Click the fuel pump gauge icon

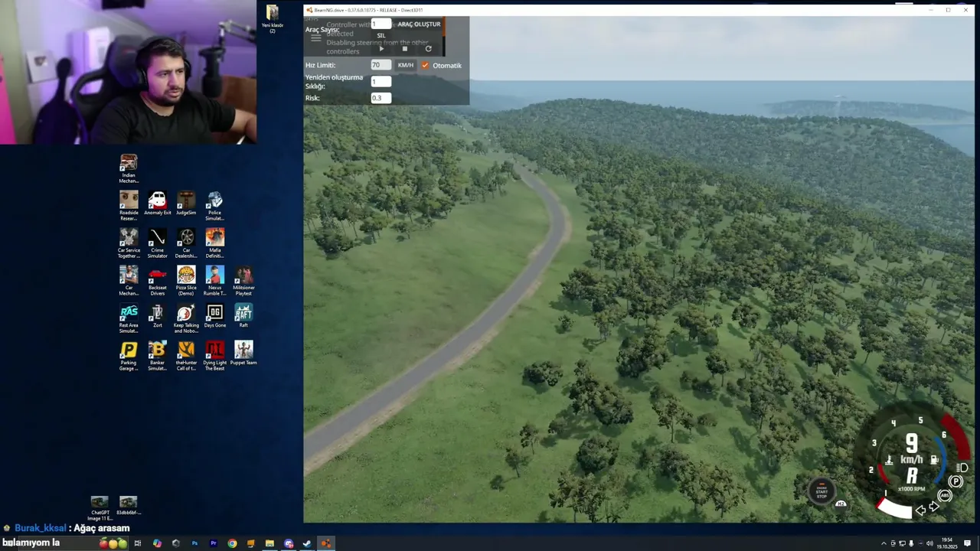(x=934, y=460)
